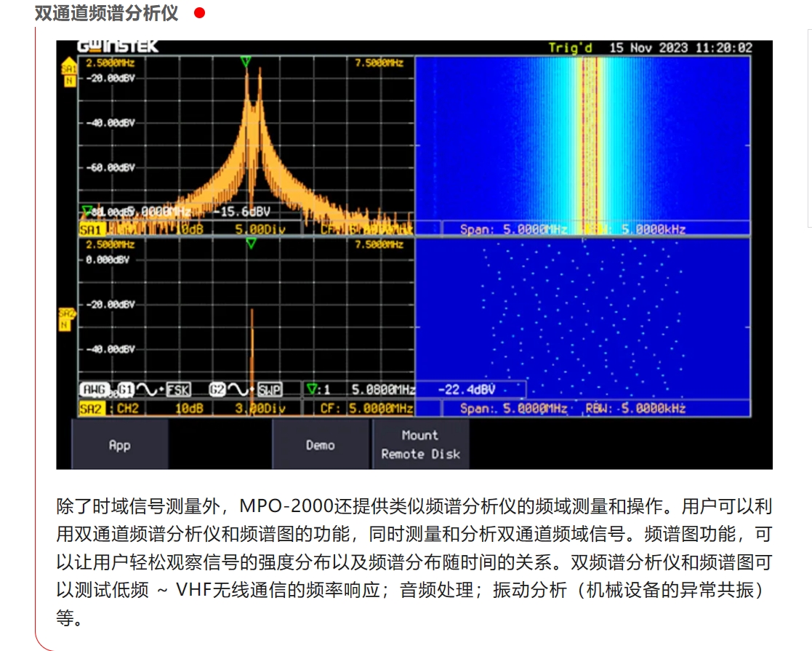Open the SA2 Span 5.0000MHz setting
812x651 pixels.
point(513,408)
